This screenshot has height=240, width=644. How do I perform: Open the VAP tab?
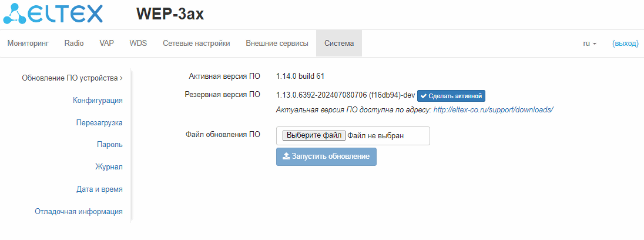[106, 43]
